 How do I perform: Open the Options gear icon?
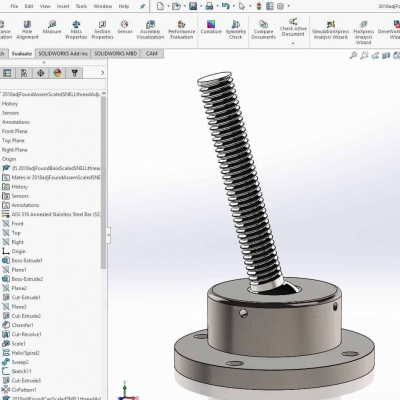click(280, 6)
